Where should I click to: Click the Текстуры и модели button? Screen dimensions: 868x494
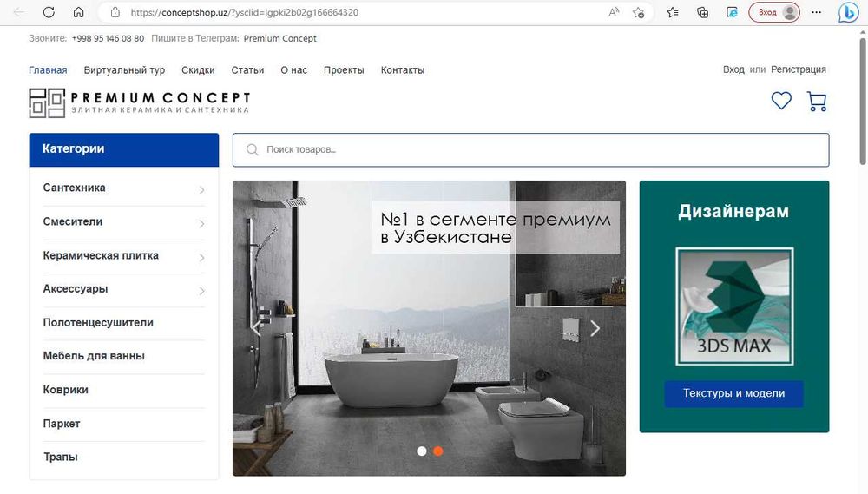(733, 394)
